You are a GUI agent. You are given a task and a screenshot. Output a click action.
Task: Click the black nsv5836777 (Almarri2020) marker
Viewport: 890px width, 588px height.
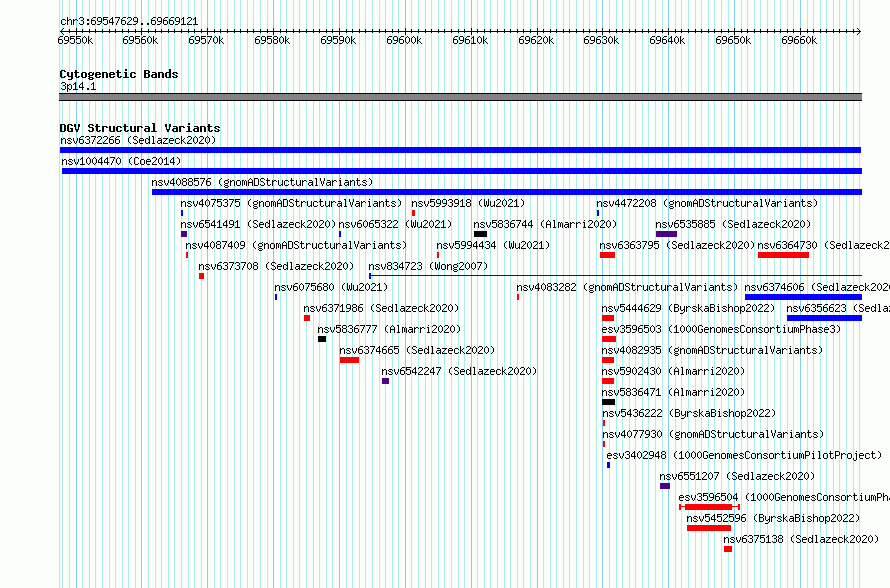[322, 339]
